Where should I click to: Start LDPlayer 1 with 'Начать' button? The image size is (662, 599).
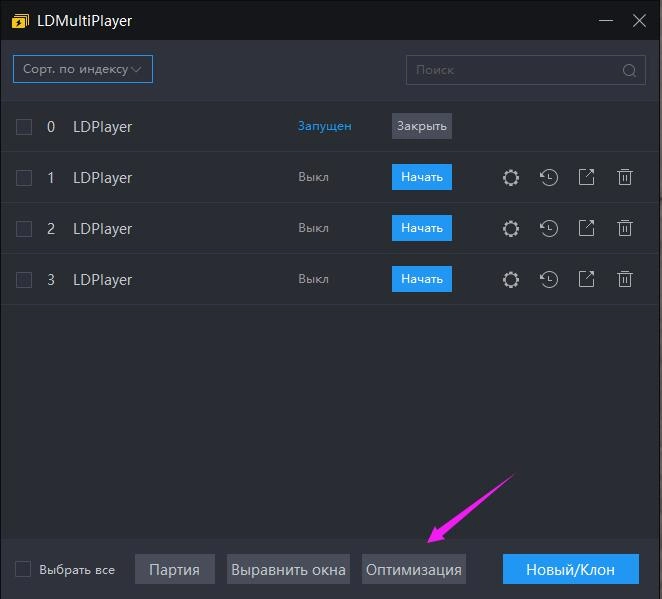tap(421, 177)
